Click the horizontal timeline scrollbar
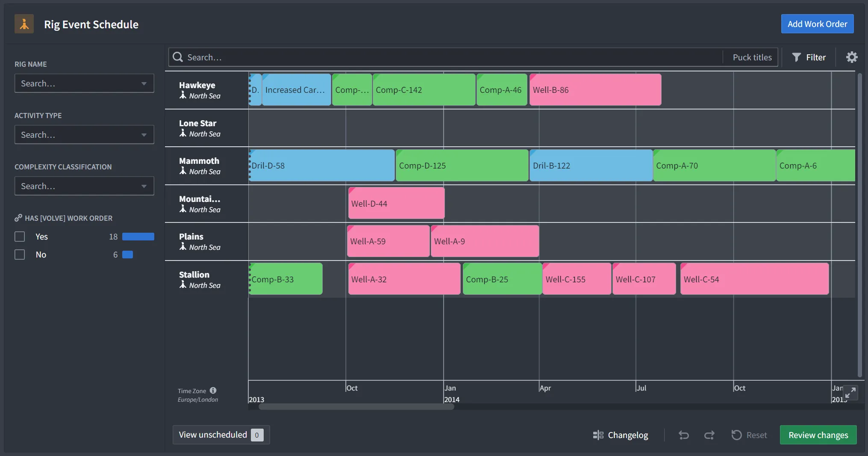Image resolution: width=868 pixels, height=456 pixels. [356, 407]
